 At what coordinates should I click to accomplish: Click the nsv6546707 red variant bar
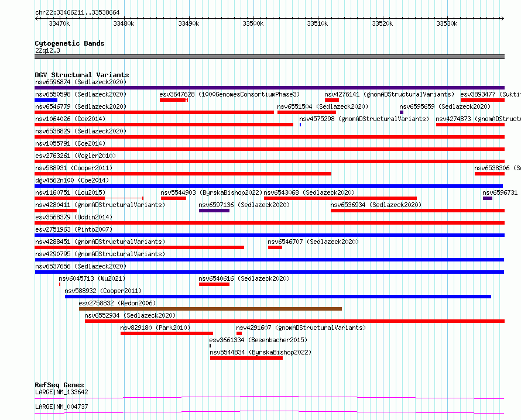pos(275,247)
